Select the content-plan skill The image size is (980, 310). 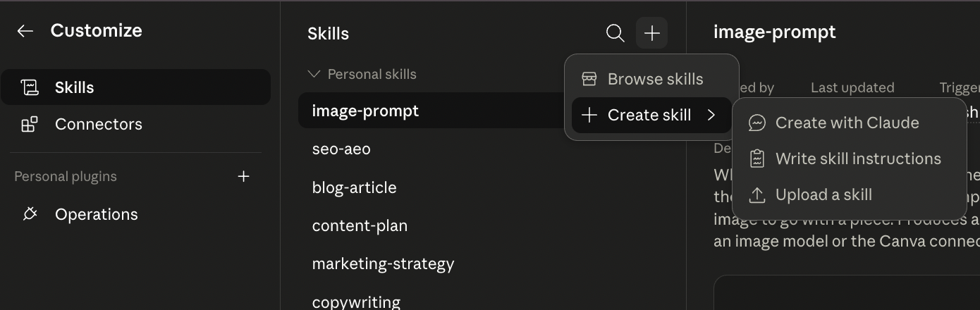[360, 226]
